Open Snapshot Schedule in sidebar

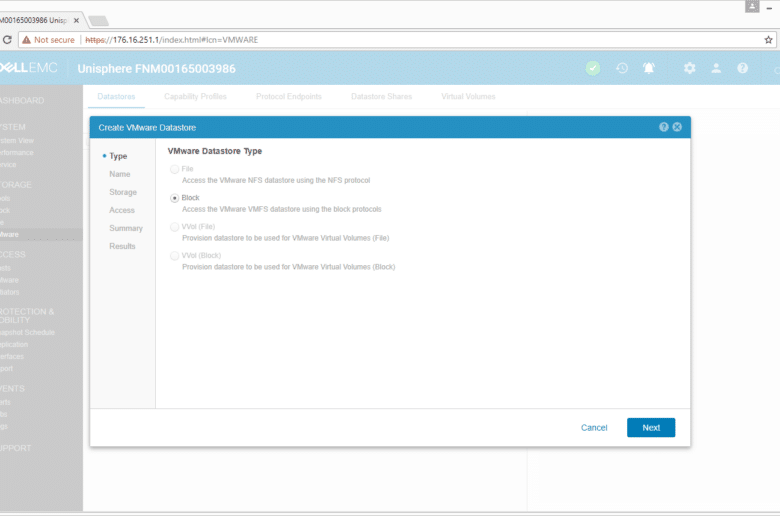click(27, 332)
